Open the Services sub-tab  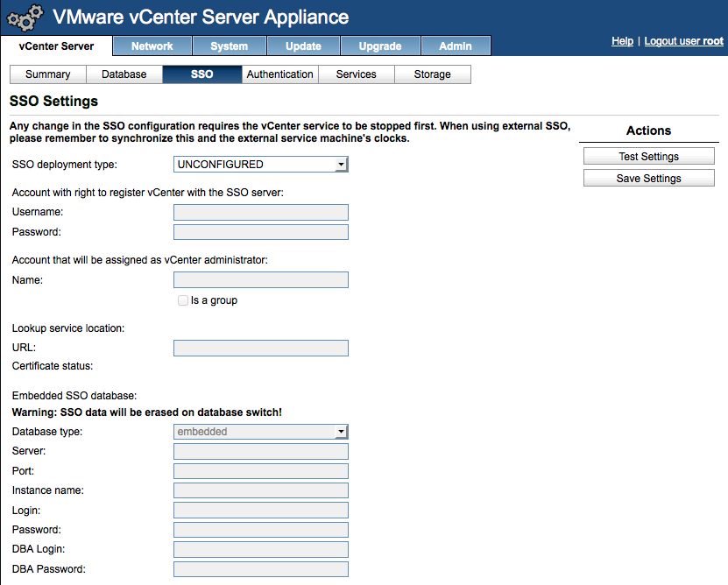pyautogui.click(x=356, y=74)
